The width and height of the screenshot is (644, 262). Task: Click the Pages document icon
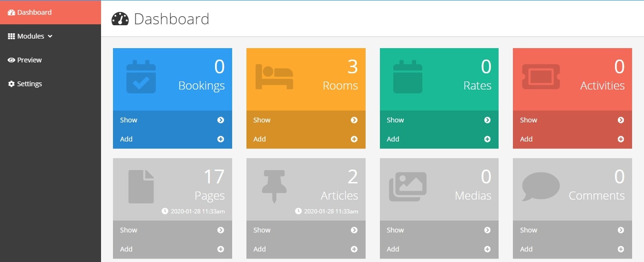point(141,187)
